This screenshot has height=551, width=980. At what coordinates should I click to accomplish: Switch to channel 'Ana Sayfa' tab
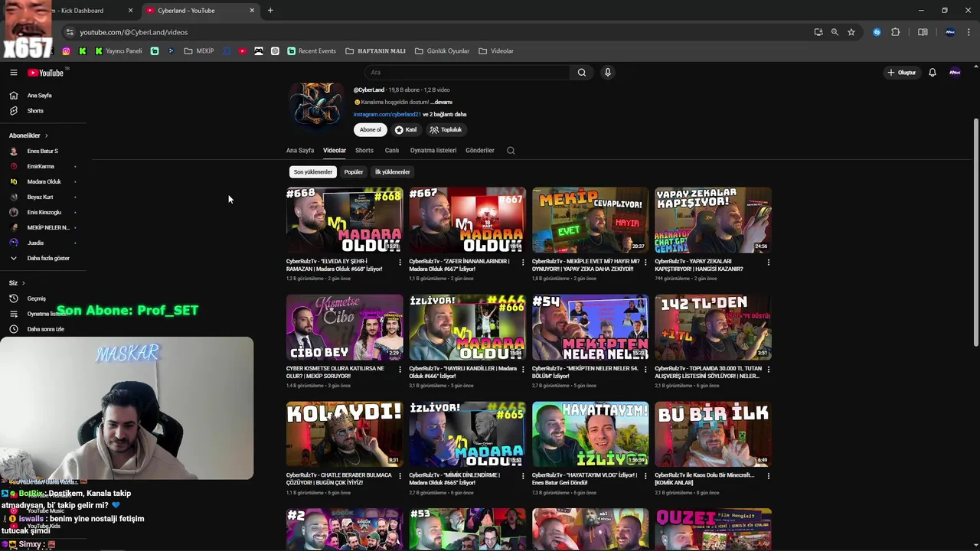pos(300,151)
